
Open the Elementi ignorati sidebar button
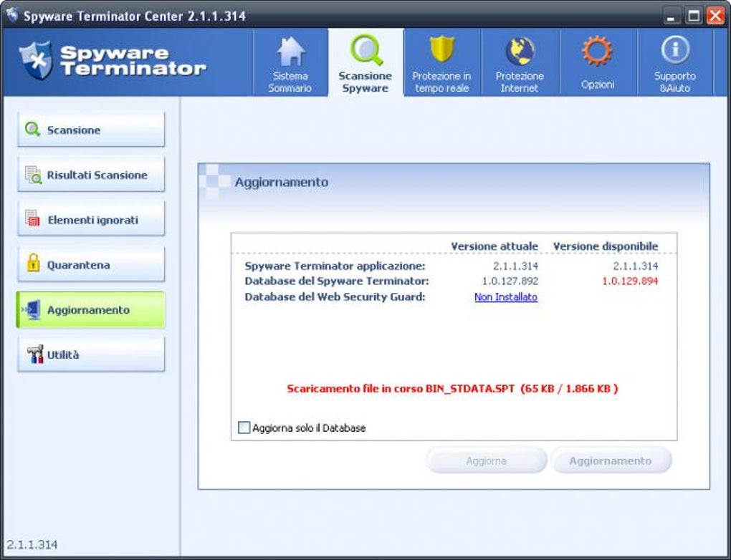coord(91,219)
